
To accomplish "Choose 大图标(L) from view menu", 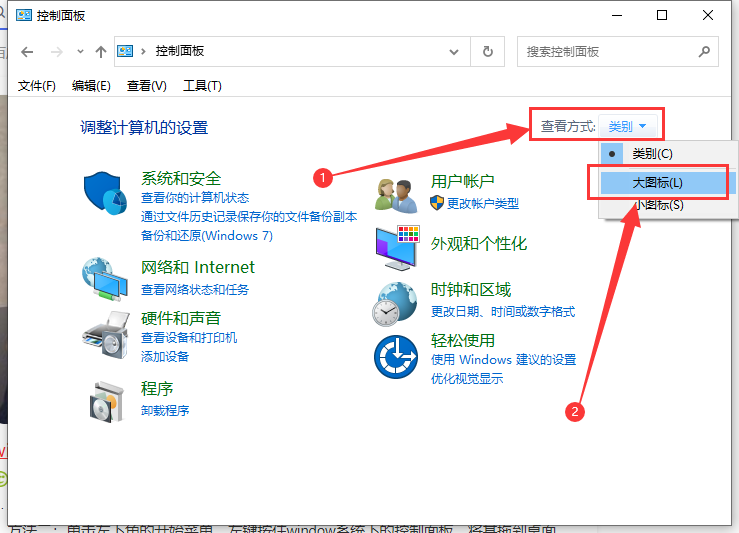I will 657,182.
